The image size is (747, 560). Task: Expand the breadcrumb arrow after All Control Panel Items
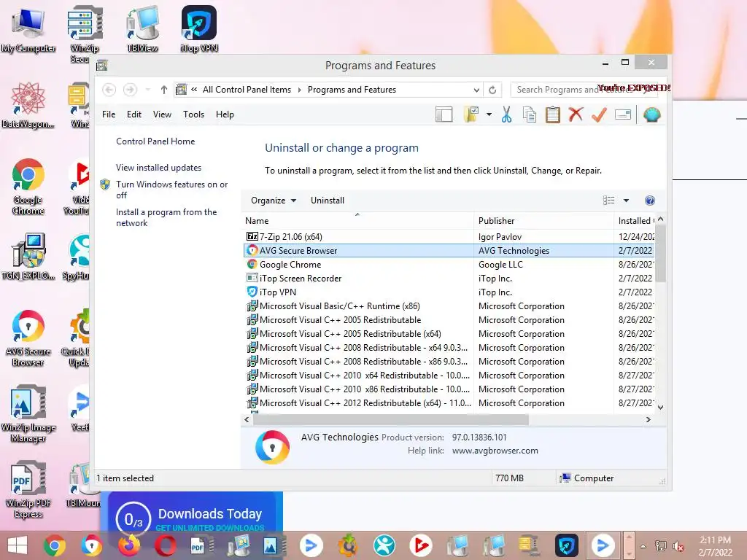(x=300, y=90)
